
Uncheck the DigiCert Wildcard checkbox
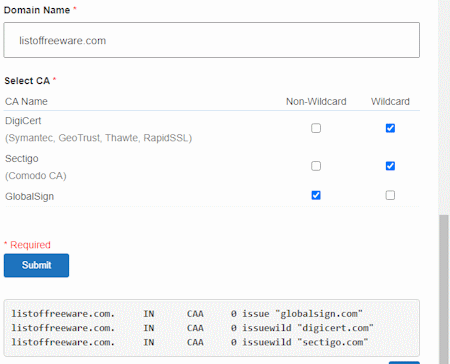coord(390,128)
